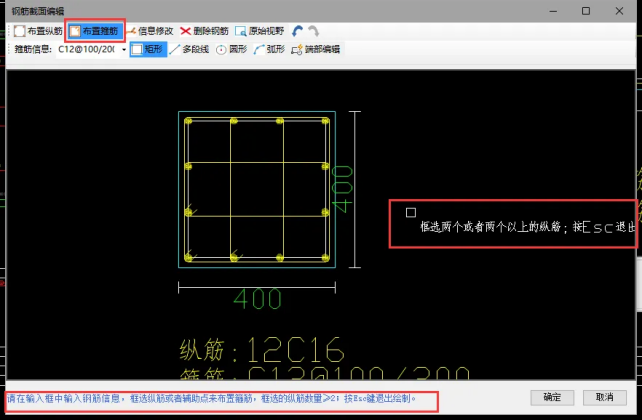Viewport: 642px width, 420px height.
Task: Activate the 布置箍筋 stirrup tool
Action: tap(97, 31)
